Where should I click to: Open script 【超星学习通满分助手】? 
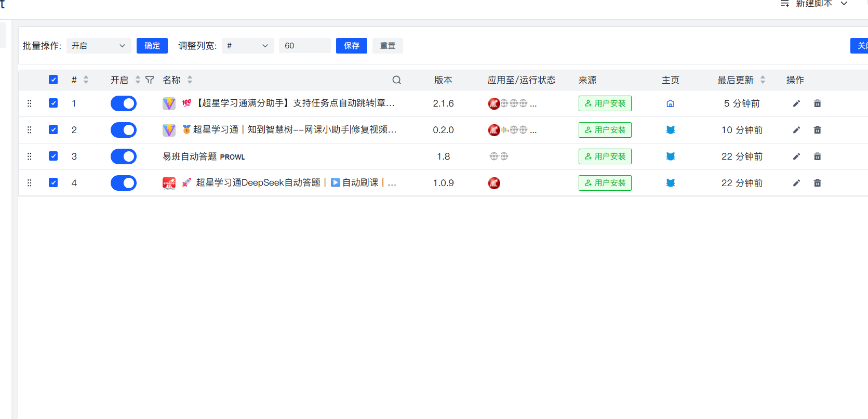tap(288, 103)
